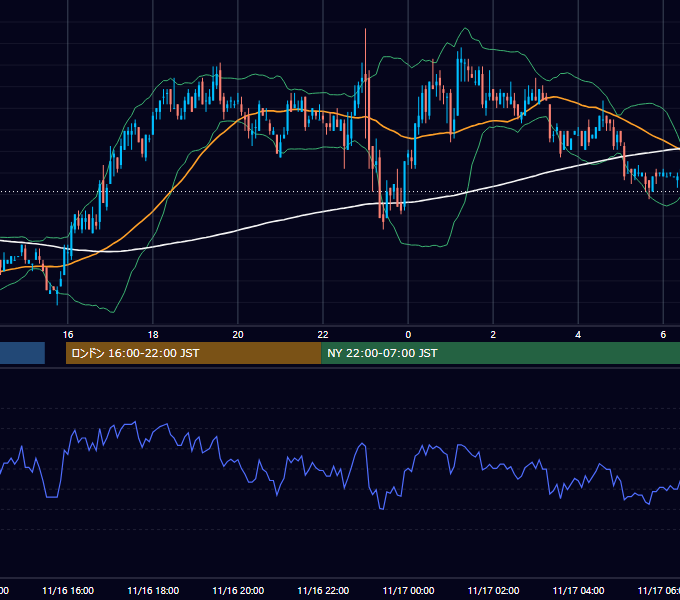Click the hour label 6 on price chart axis
The width and height of the screenshot is (680, 600).
tap(663, 335)
